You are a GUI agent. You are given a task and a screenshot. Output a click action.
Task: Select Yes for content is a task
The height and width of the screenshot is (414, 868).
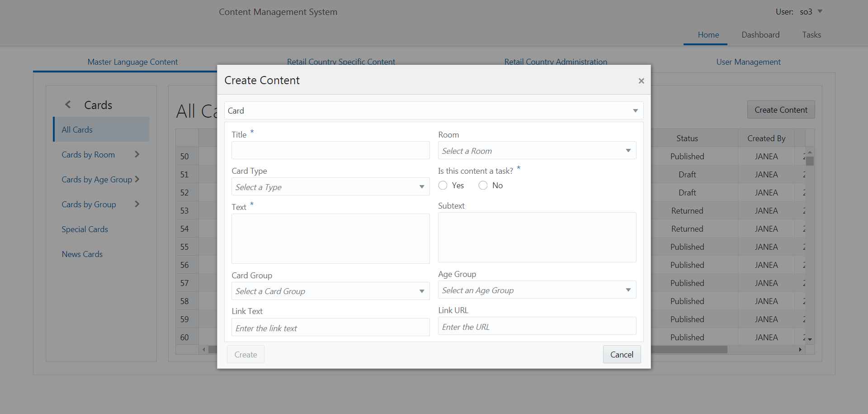[x=443, y=186]
